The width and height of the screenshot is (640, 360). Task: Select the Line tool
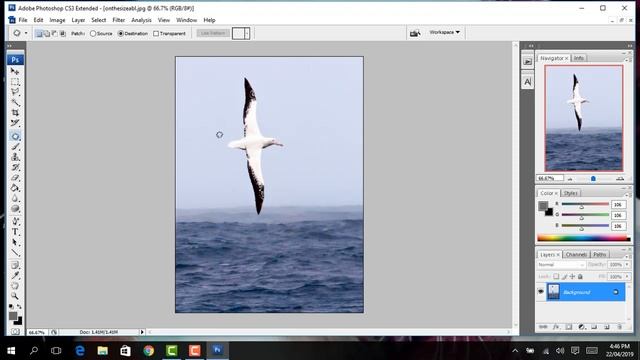15,253
